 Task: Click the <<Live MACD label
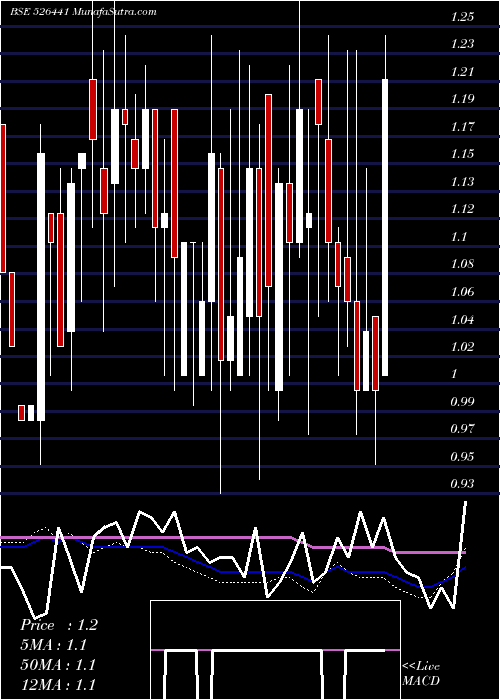(421, 673)
